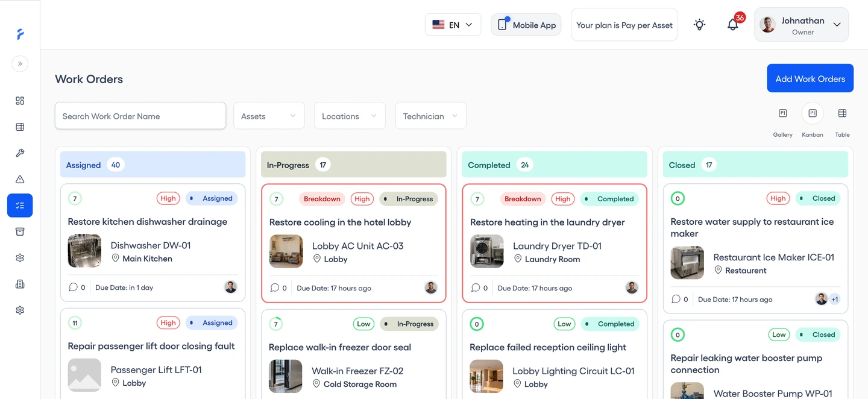Expand the sidebar with the double-chevron button

[x=20, y=63]
